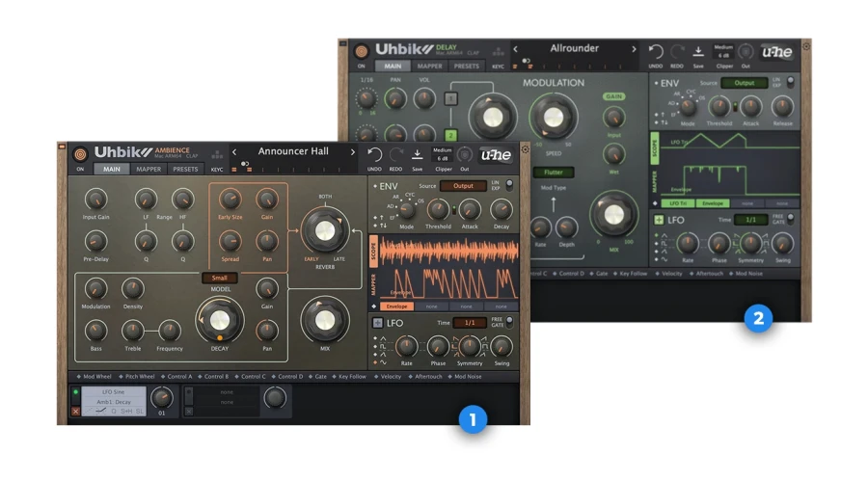Toggle SCOPE side tab in Ambience

tap(373, 251)
